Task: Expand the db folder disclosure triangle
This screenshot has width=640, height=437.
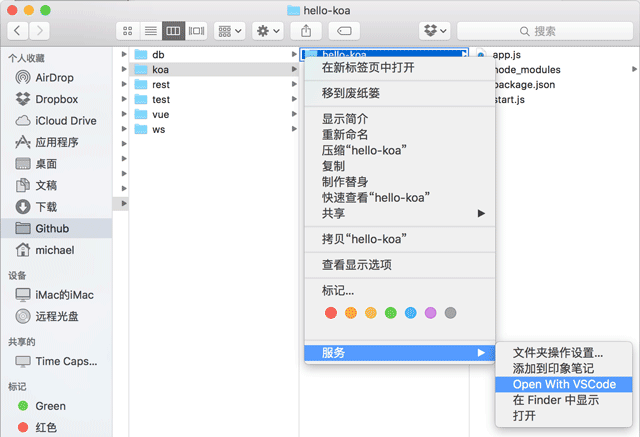Action: click(122, 54)
